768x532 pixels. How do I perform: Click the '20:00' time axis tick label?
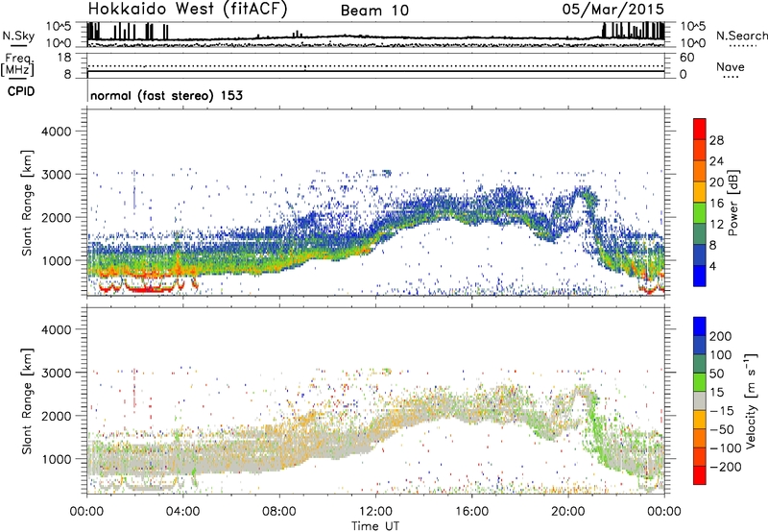click(567, 512)
